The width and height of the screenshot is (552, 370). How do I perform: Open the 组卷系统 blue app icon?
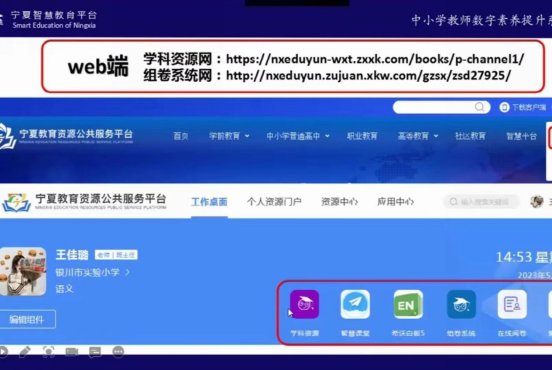(x=461, y=305)
